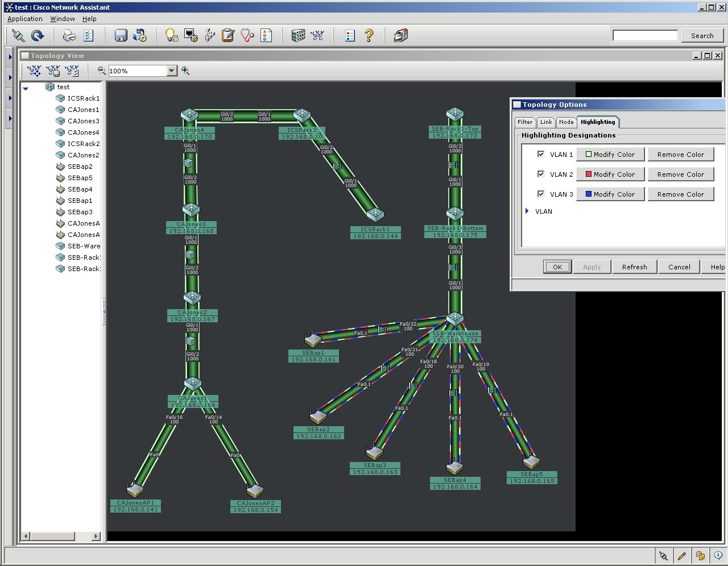Select the SEBap1 access point node
Viewport: 728px width, 566px height.
pyautogui.click(x=313, y=340)
